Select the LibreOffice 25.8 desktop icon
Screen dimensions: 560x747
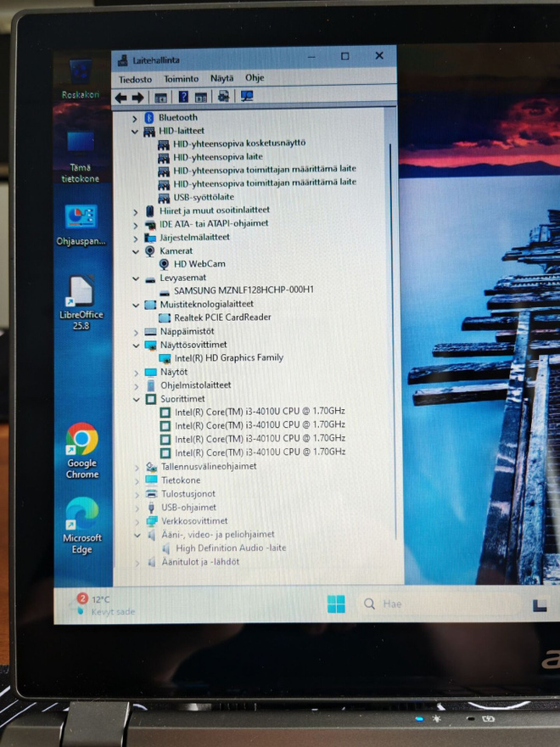pyautogui.click(x=81, y=302)
